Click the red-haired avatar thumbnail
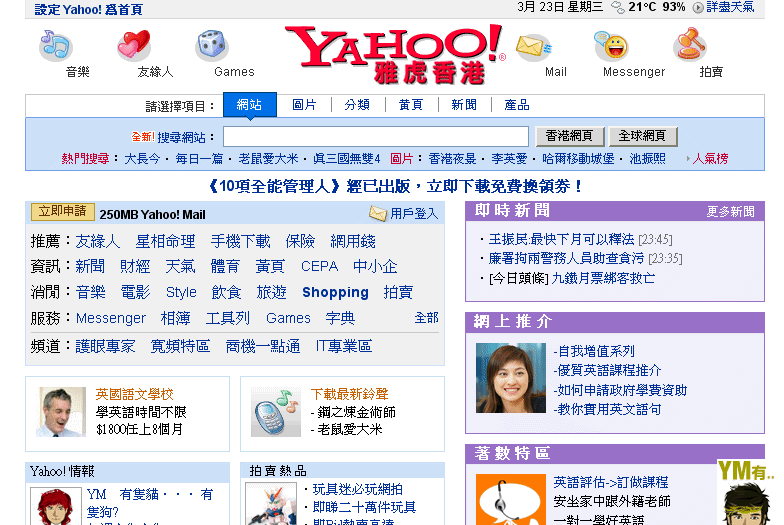Screen dimensions: 784x525 coord(56,506)
